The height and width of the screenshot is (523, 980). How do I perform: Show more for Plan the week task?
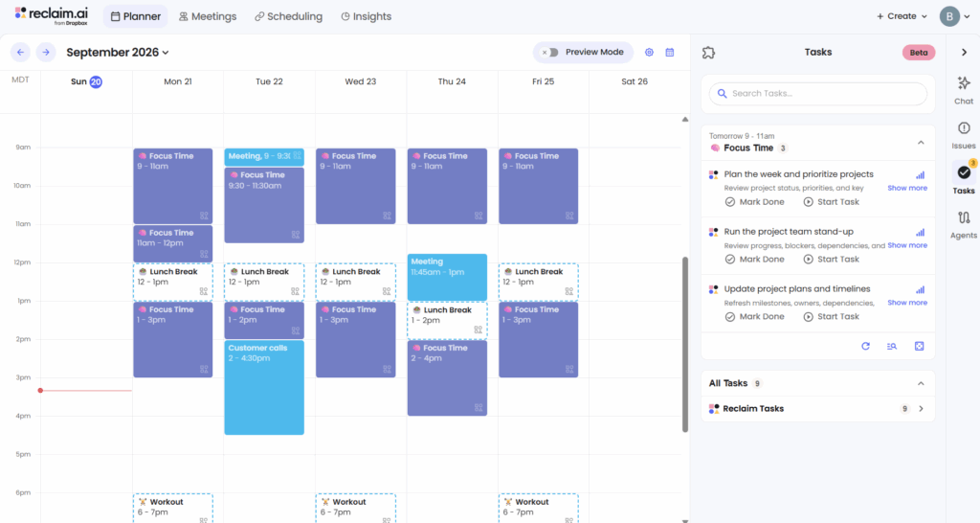coord(907,189)
